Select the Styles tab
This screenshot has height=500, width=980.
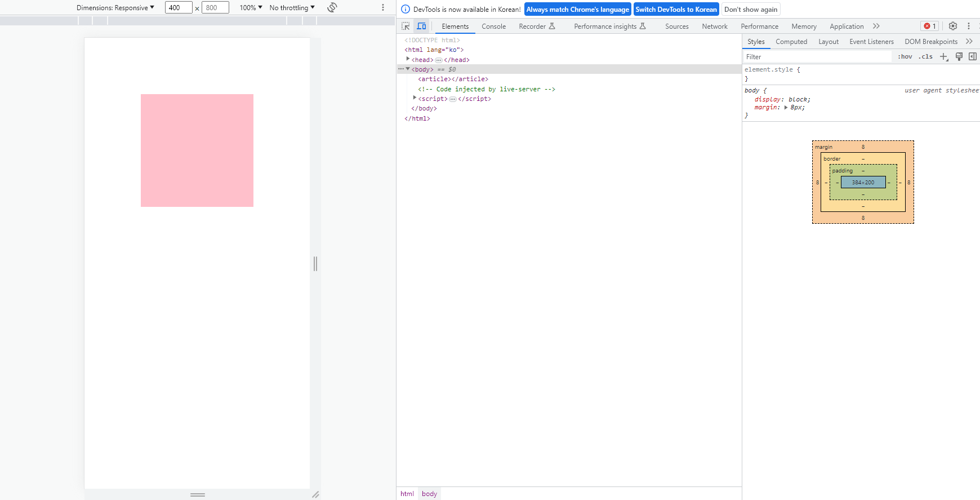[756, 41]
